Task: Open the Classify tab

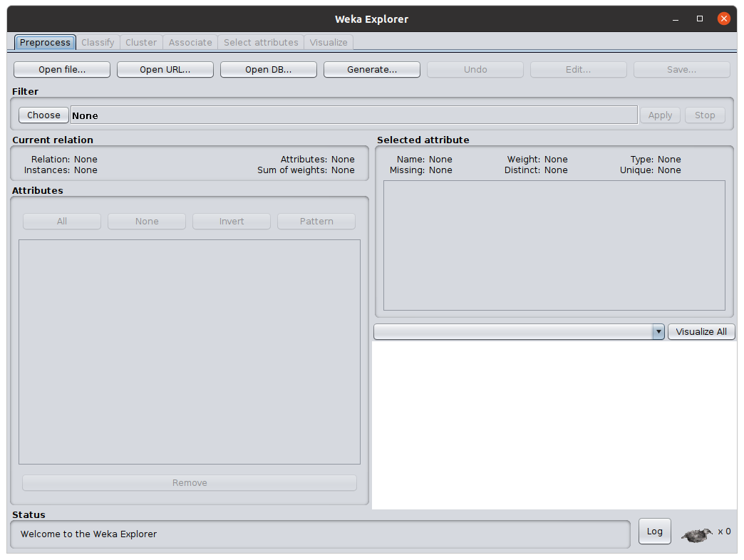Action: [98, 42]
